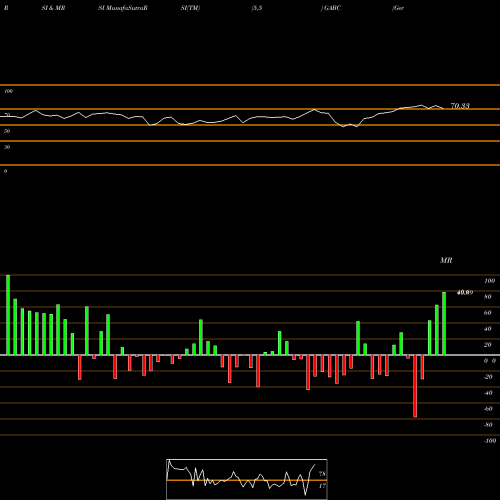Click the MR axis label -80
500x500 pixels.
pos(488,425)
